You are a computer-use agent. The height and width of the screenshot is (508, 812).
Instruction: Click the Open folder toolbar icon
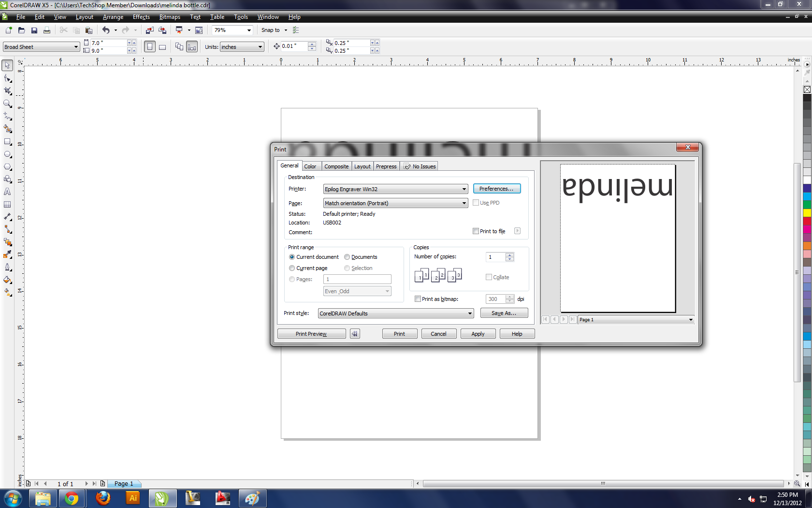21,30
